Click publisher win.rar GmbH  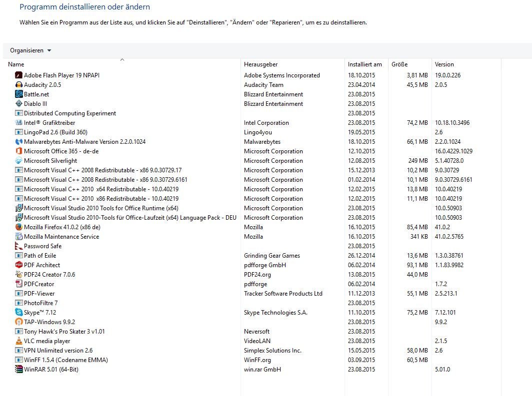tap(262, 369)
